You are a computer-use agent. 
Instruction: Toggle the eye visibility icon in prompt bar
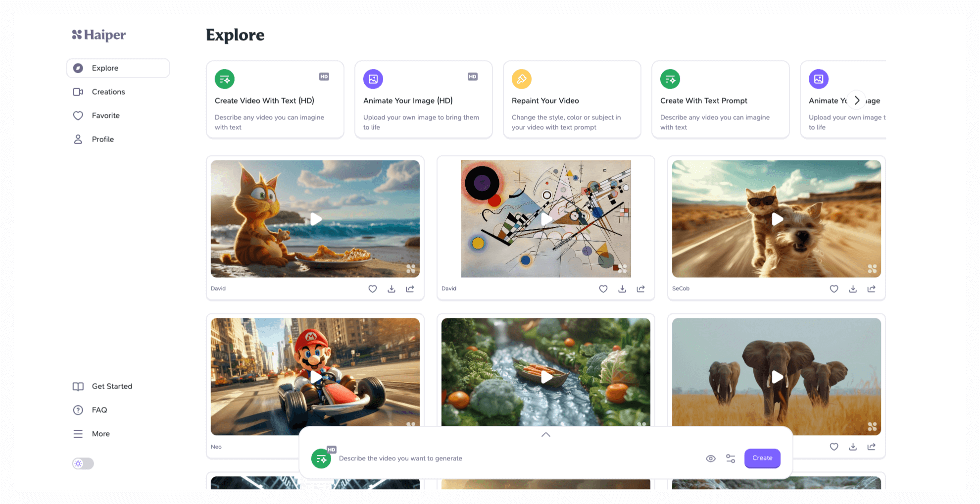(x=711, y=458)
